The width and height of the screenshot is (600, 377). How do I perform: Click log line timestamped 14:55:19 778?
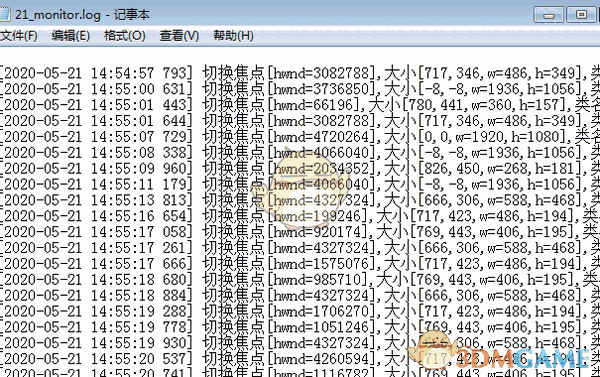[300, 327]
